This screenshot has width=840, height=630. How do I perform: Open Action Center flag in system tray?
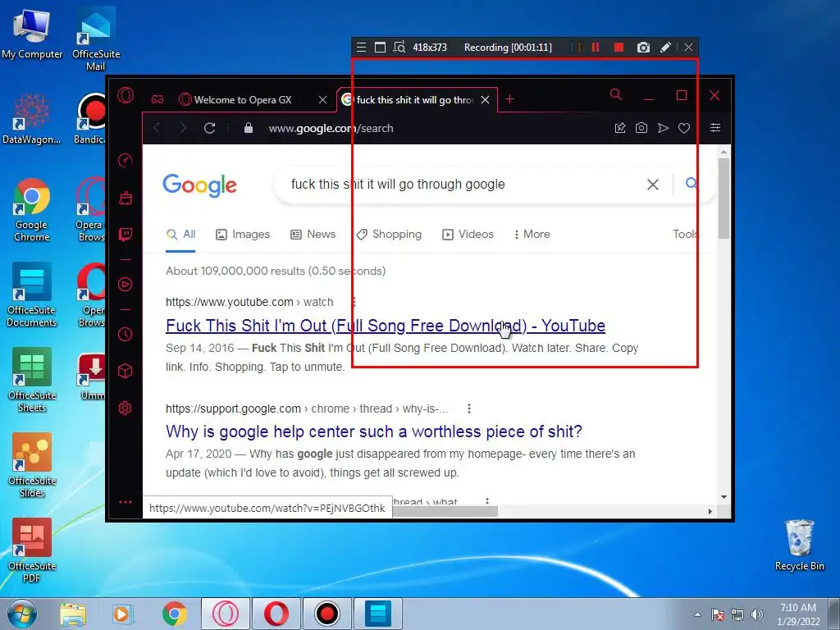tap(718, 614)
